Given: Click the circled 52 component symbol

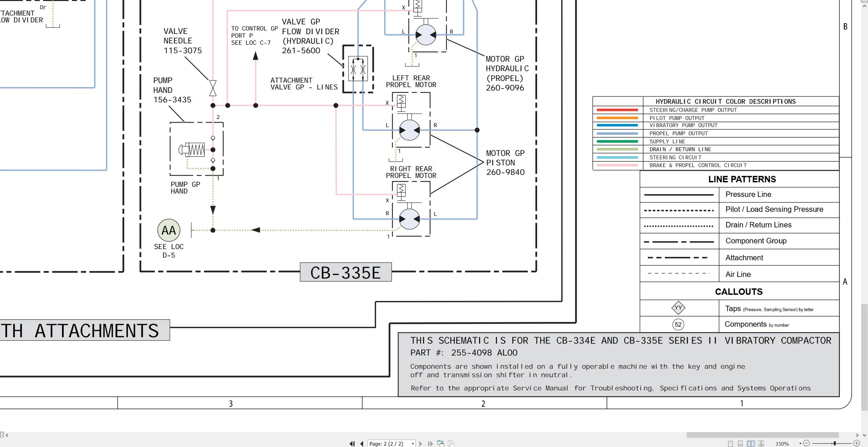Looking at the screenshot, I should click(678, 325).
